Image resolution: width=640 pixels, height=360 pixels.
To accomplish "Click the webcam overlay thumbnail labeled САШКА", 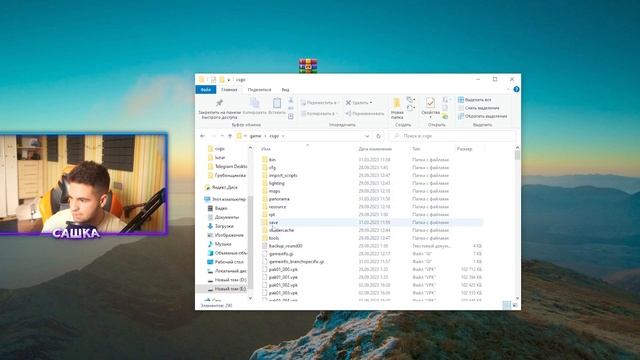I will pos(83,184).
